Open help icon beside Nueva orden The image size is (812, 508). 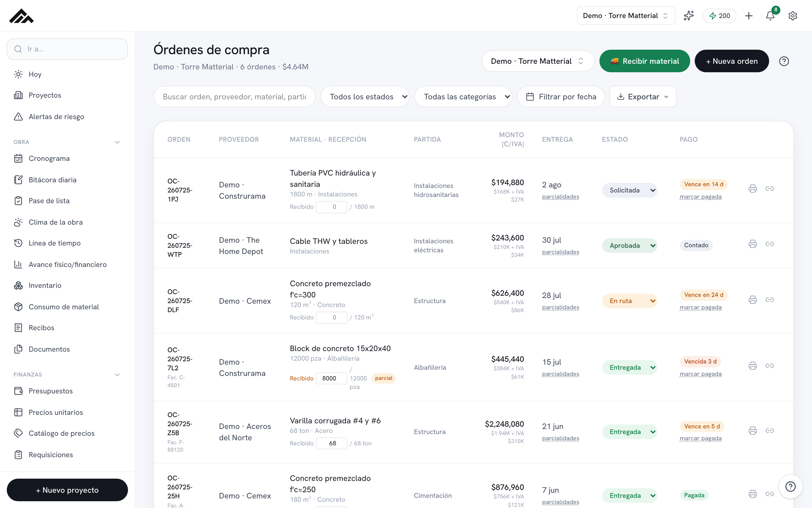[784, 61]
